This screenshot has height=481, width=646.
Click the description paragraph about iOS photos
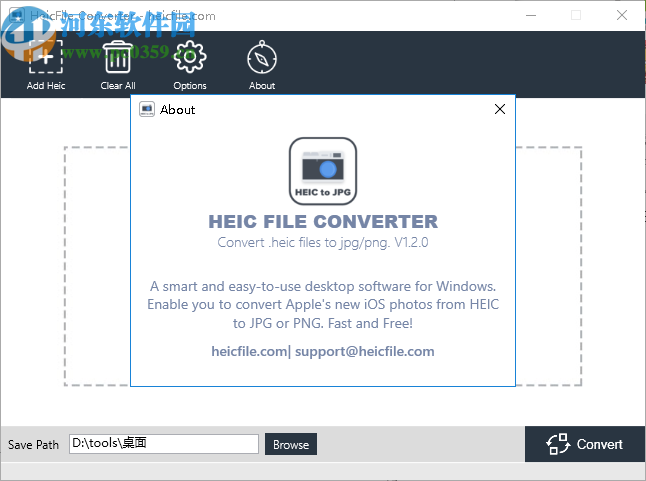323,305
